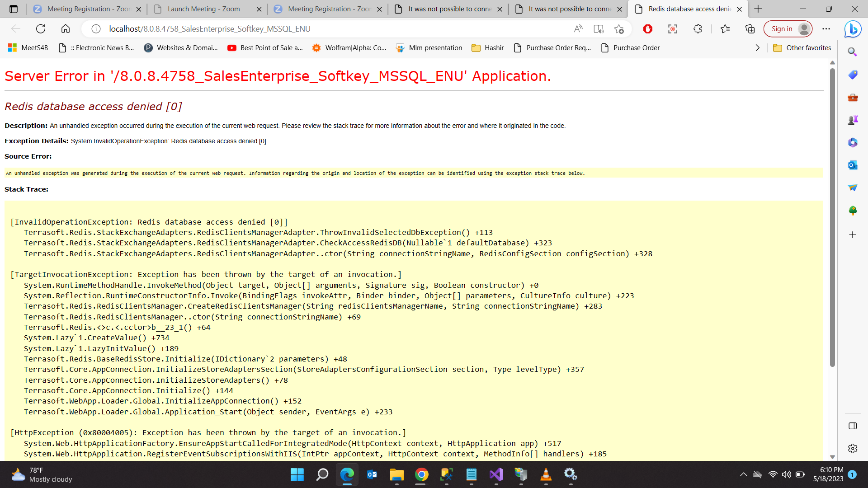Viewport: 868px width, 488px height.
Task: Open Best Point of Sale bookmark
Action: [265, 48]
